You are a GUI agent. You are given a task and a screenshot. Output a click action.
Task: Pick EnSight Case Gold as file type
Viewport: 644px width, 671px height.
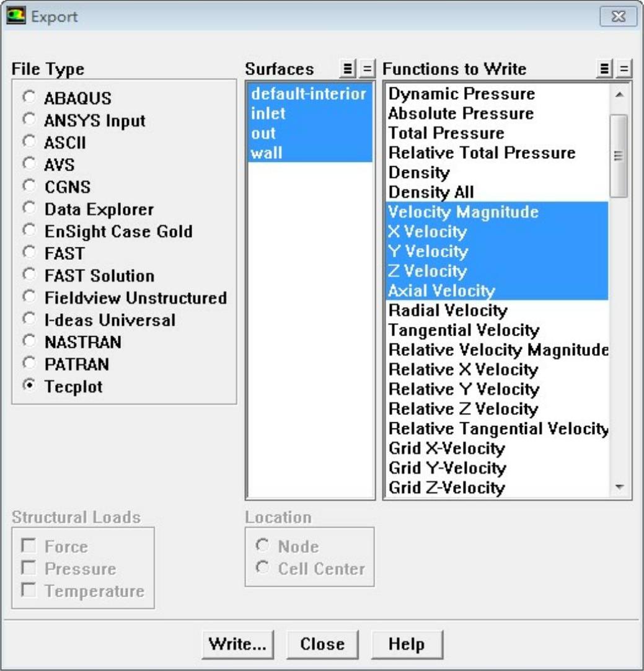(29, 231)
